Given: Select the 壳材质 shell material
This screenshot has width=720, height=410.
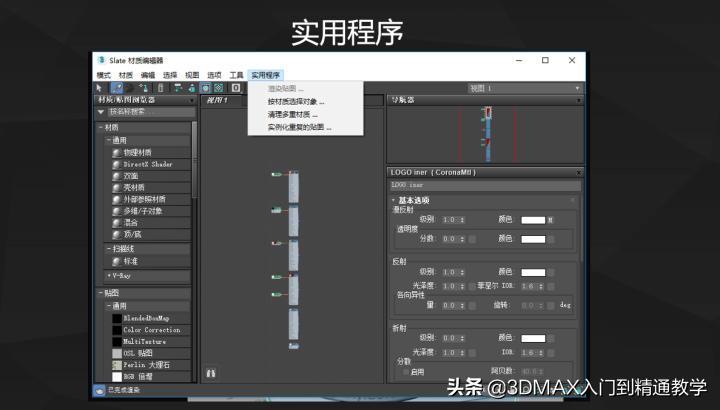Looking at the screenshot, I should (x=151, y=187).
